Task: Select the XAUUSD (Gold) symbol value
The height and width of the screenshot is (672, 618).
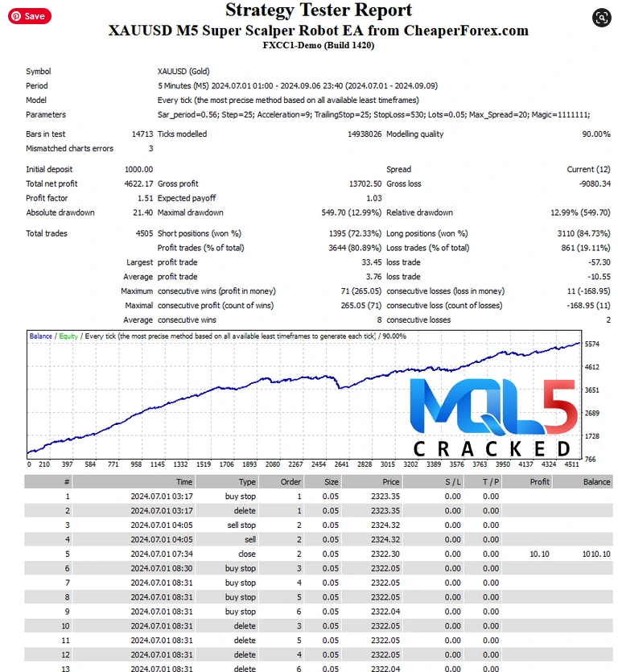Action: (x=183, y=72)
